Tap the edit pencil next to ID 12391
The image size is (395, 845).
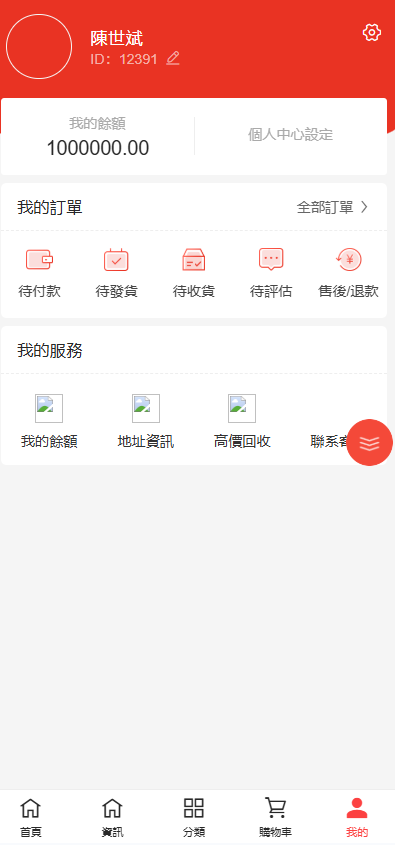(173, 58)
